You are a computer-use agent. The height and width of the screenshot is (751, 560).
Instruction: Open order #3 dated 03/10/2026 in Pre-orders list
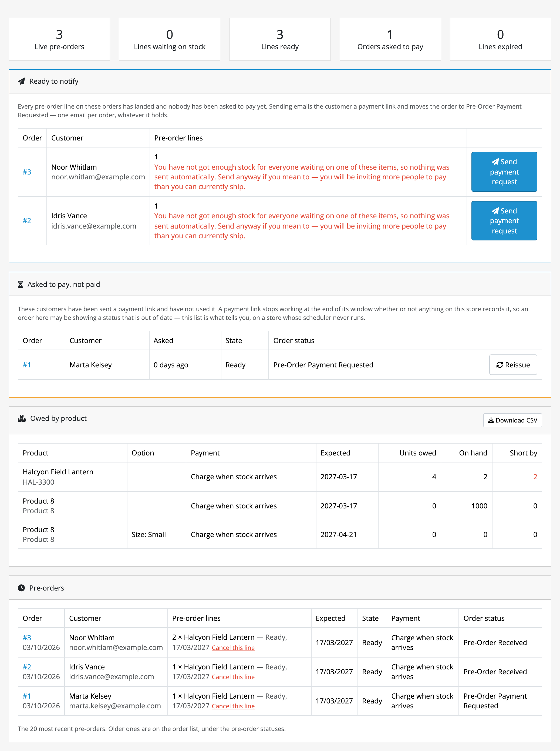[x=27, y=638]
